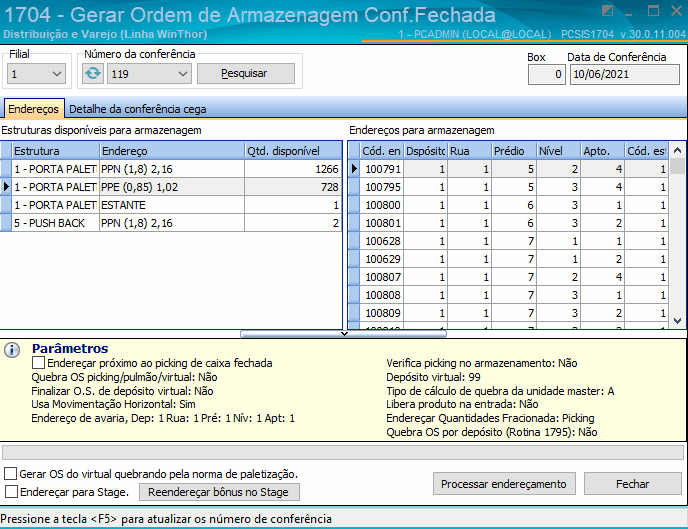The image size is (688, 529).
Task: Toggle Endereçar próximo ao picking checkbox
Action: click(38, 363)
